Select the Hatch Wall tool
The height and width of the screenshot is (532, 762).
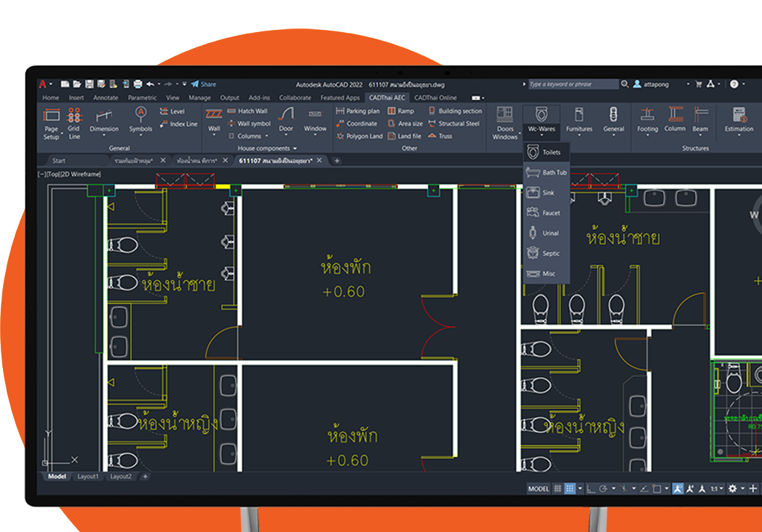(x=247, y=111)
